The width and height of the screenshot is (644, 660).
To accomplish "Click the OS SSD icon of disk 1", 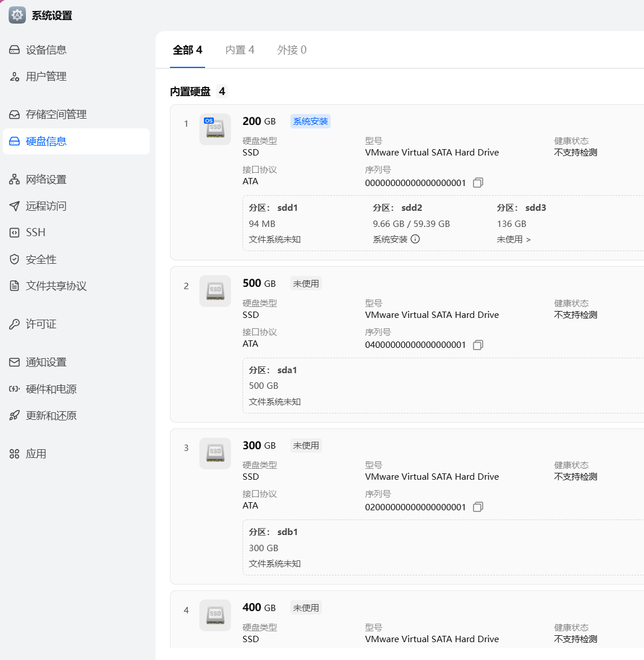I will pyautogui.click(x=215, y=129).
